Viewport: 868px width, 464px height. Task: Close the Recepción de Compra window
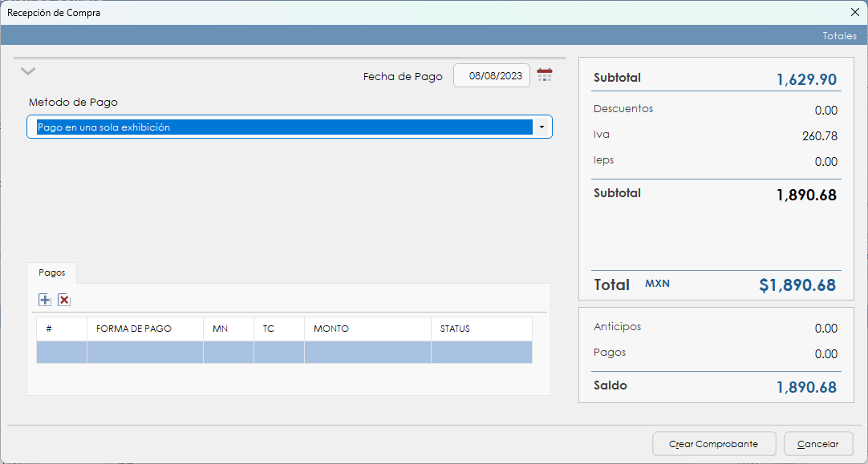click(854, 12)
